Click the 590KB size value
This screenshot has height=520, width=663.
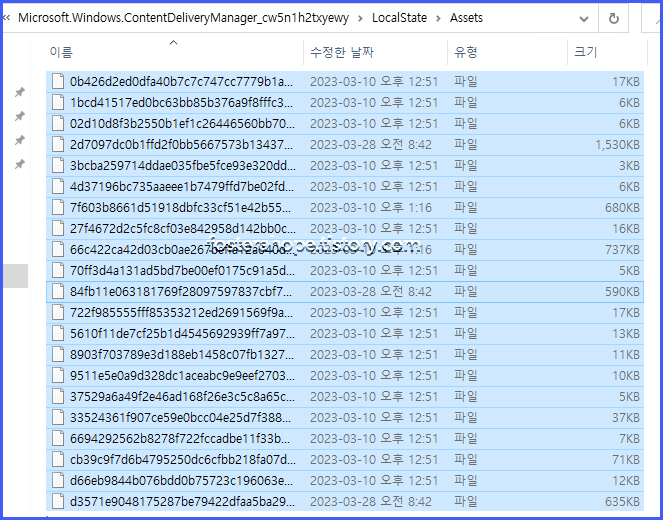(622, 292)
